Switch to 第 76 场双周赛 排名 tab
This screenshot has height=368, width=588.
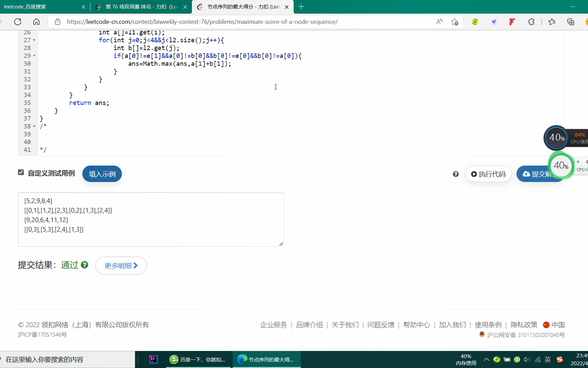pos(141,7)
